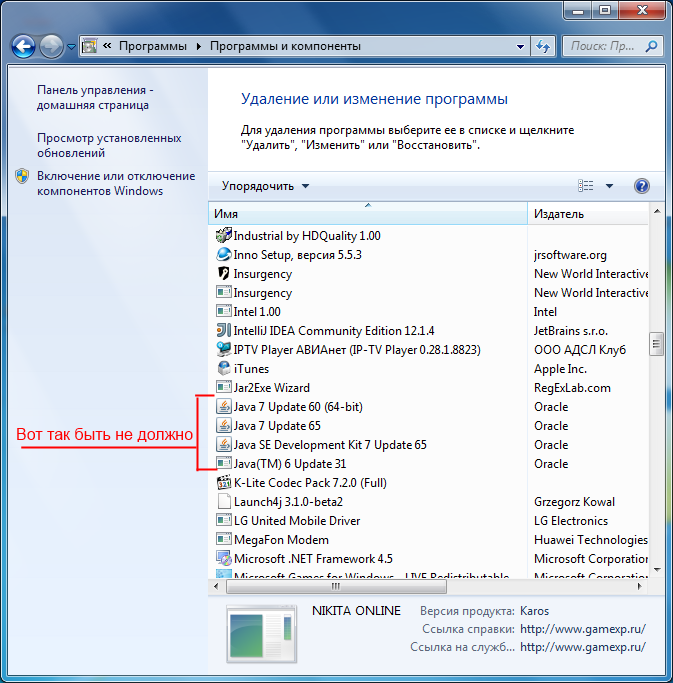Image resolution: width=673 pixels, height=683 pixels.
Task: Select the Java(TM) 6 Update 31 icon
Action: click(223, 463)
